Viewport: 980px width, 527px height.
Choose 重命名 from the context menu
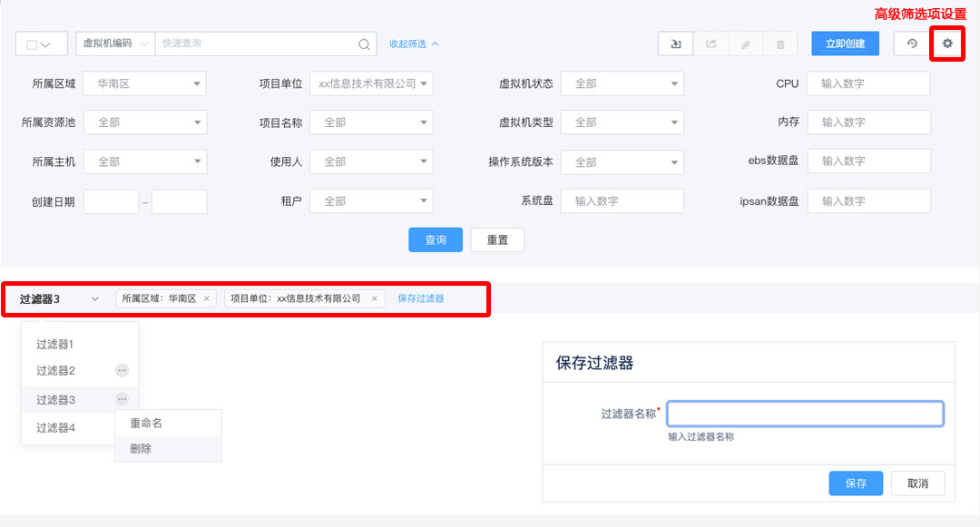[146, 423]
